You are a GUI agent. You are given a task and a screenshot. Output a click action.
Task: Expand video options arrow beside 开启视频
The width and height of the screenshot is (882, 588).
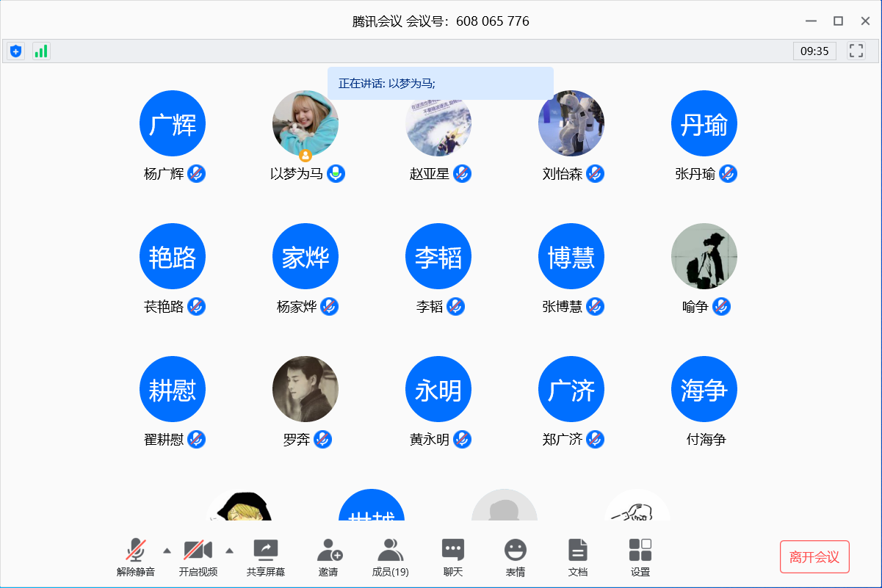pyautogui.click(x=229, y=550)
